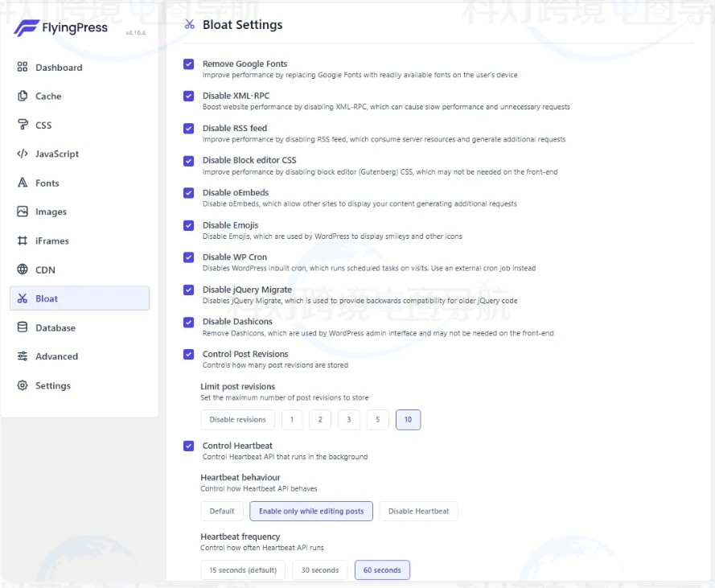This screenshot has height=588, width=715.
Task: Click the Dashboard grid icon in sidebar
Action: (23, 68)
